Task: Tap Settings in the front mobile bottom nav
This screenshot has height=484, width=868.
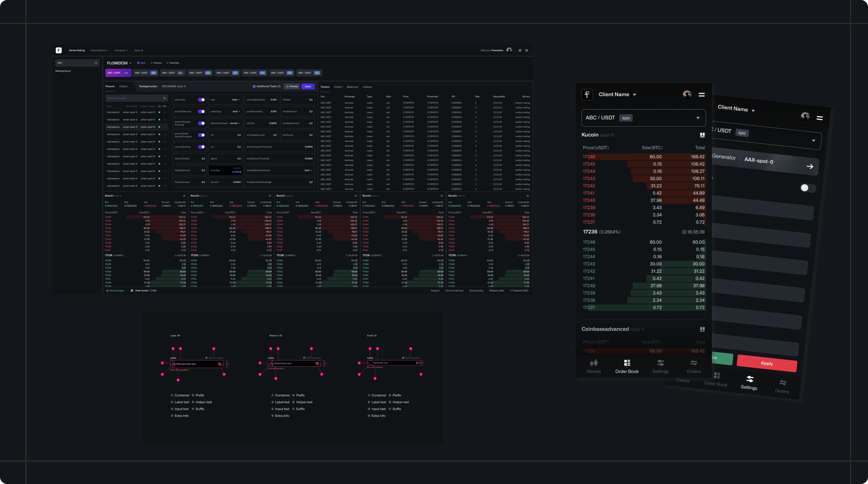Action: click(x=660, y=366)
